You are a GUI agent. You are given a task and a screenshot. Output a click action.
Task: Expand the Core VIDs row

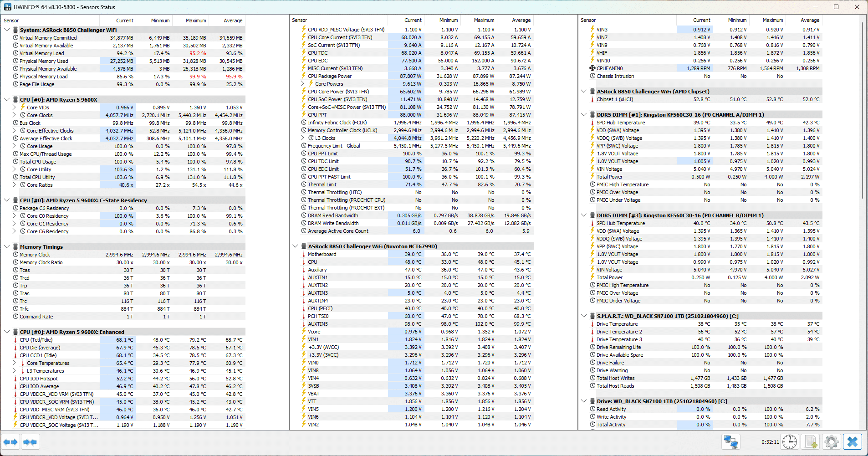[14, 108]
